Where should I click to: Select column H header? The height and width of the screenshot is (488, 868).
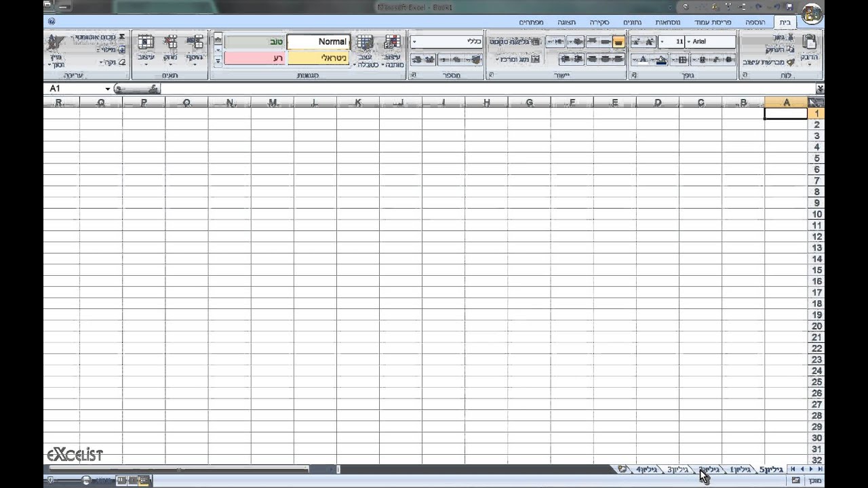click(486, 102)
